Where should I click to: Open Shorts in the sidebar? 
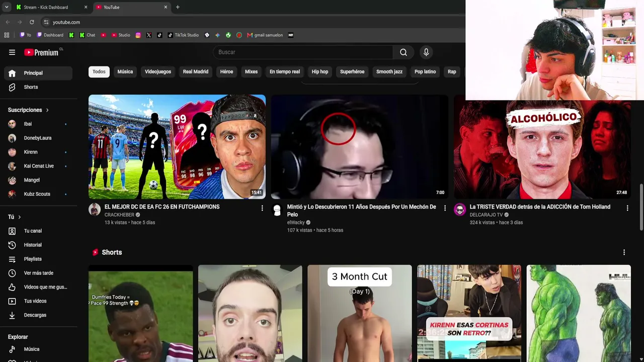point(38,87)
